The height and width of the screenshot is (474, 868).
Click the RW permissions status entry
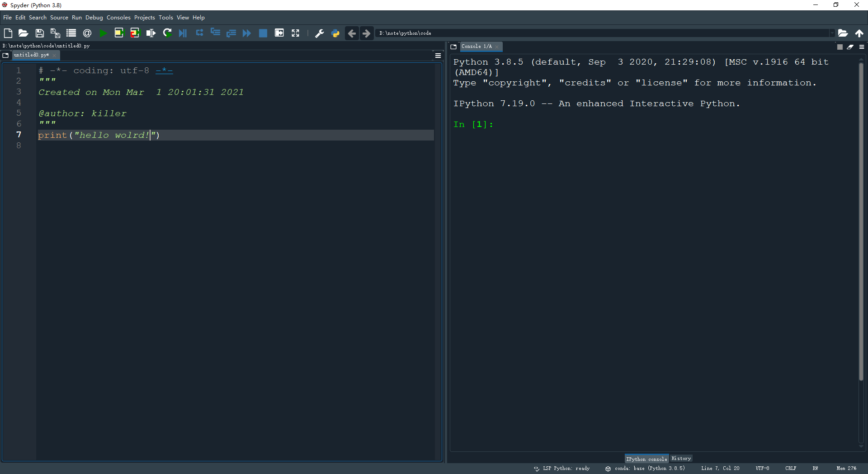coord(815,469)
